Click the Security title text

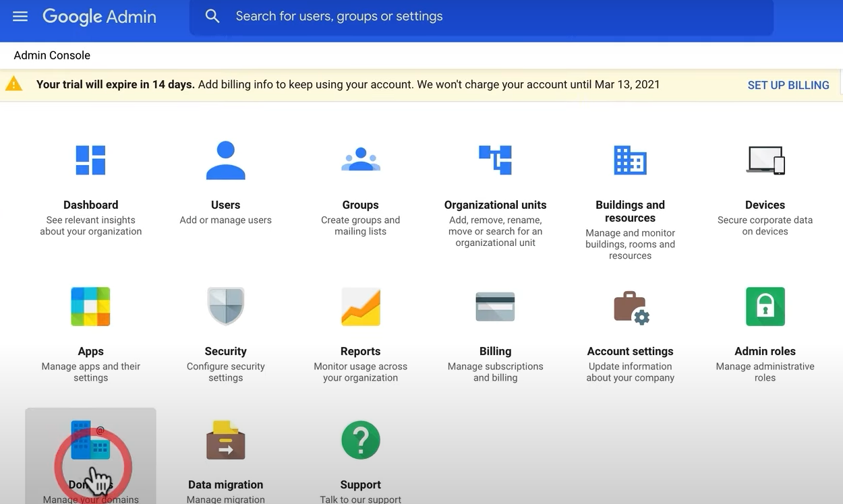click(225, 352)
